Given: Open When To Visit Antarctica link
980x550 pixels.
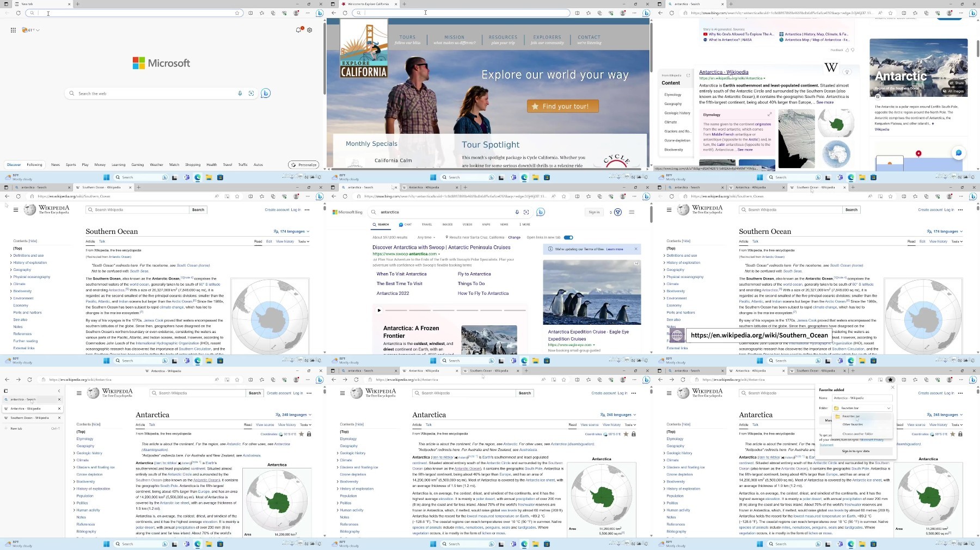Looking at the screenshot, I should [402, 274].
